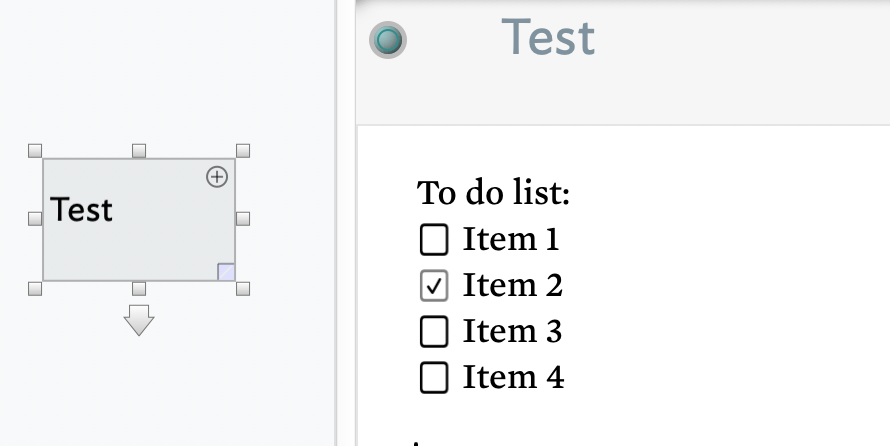Screen dimensions: 890x446
Task: Select the Test note in the map
Action: point(139,220)
